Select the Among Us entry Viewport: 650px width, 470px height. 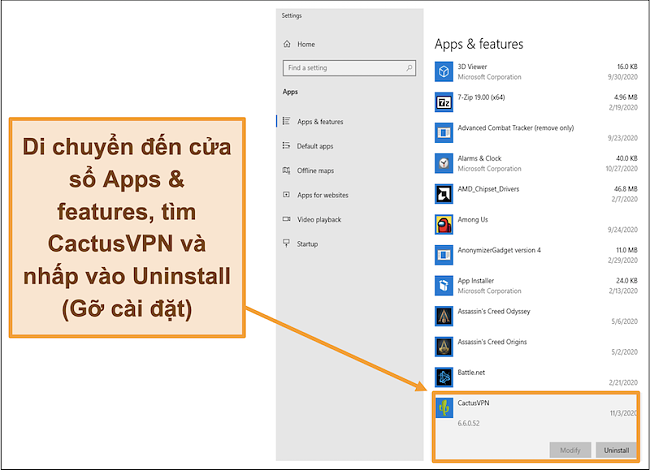[473, 220]
